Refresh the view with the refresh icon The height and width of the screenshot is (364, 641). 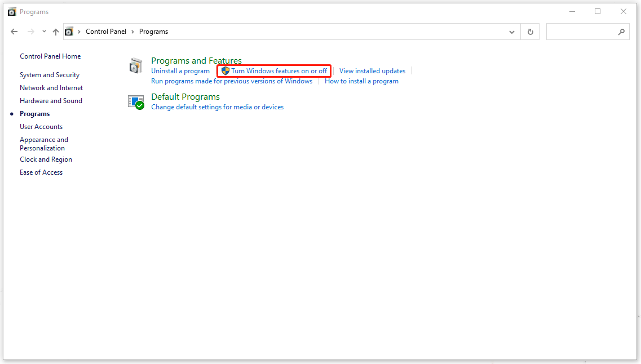pos(530,32)
